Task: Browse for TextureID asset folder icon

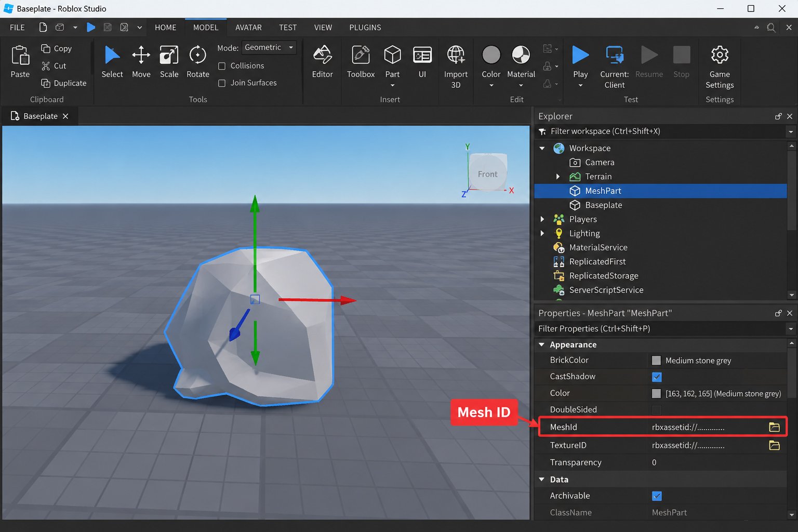Action: [x=774, y=445]
